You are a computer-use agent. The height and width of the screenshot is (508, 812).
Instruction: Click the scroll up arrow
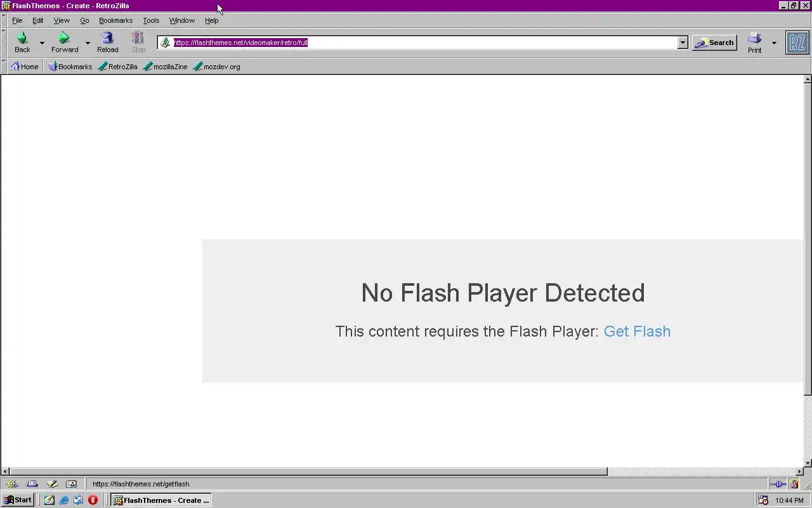point(808,79)
